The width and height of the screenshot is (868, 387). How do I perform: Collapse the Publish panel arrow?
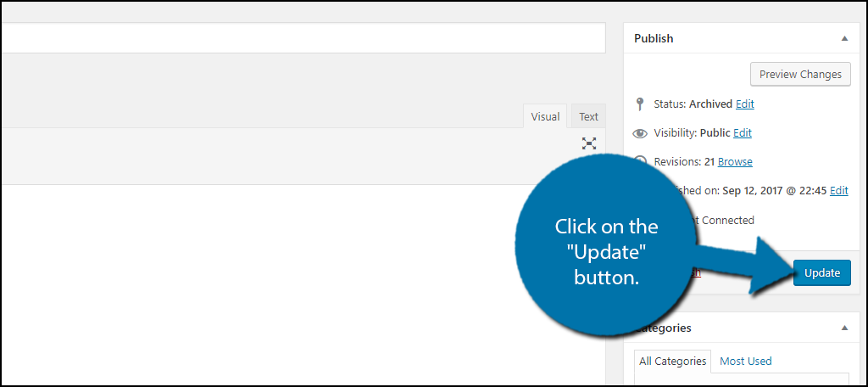tap(844, 39)
